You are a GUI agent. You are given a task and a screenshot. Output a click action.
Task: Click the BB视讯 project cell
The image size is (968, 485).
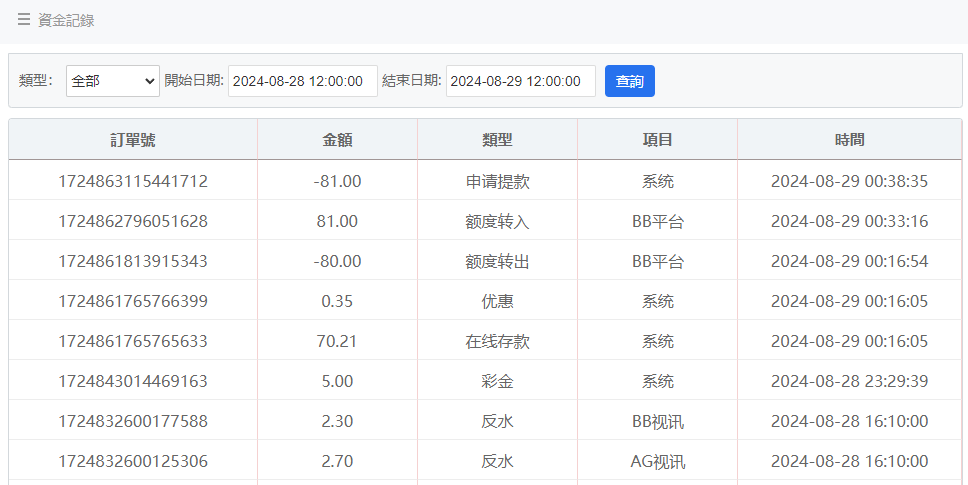657,421
